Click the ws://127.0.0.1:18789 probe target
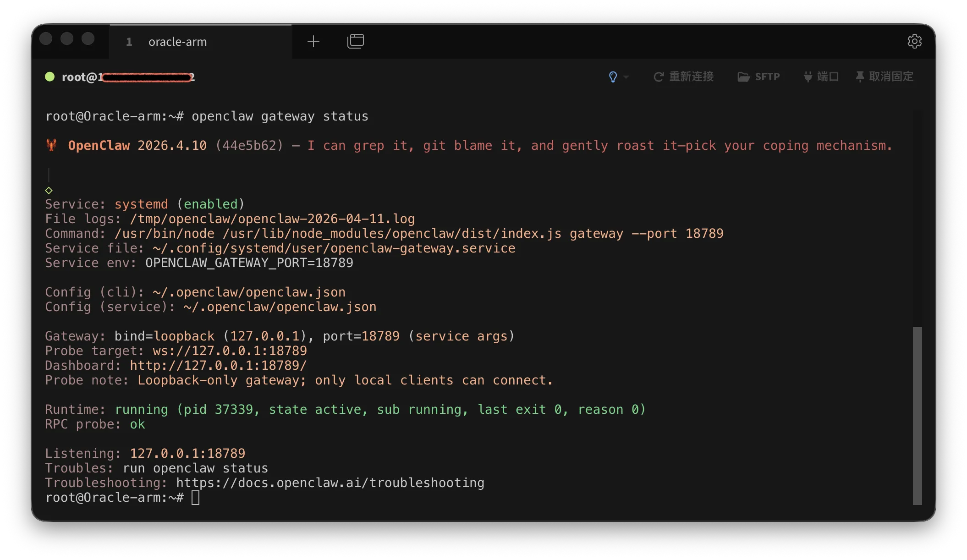Screen dimensions: 967x560 (x=230, y=351)
